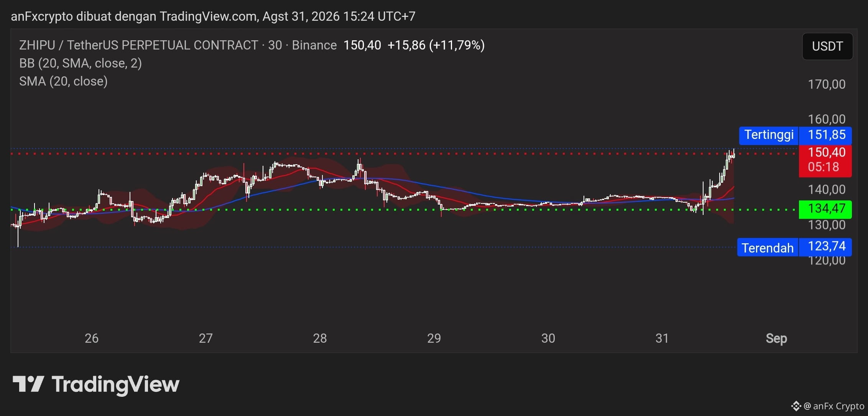This screenshot has width=868, height=416.
Task: Click the last price value 150,40 in the legend
Action: 362,45
